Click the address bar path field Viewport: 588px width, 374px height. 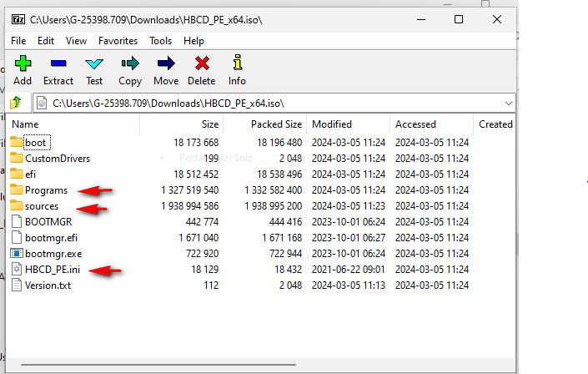coord(274,104)
